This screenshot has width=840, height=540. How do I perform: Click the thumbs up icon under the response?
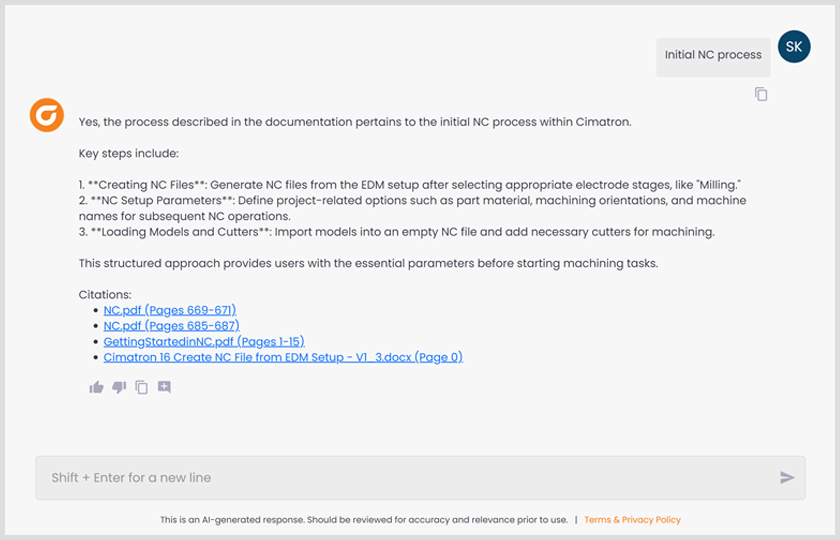coord(96,387)
